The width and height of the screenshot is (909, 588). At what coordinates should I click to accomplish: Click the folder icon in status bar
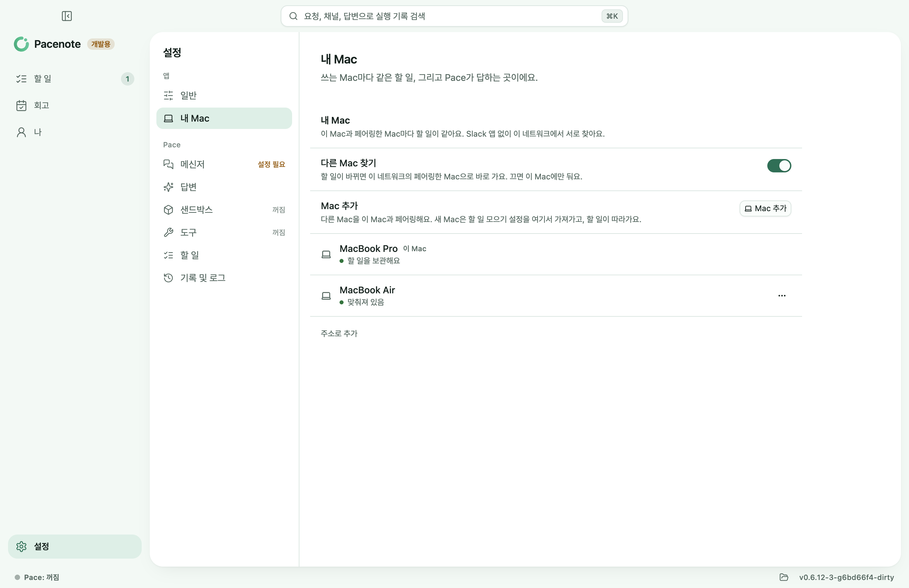coord(784,577)
